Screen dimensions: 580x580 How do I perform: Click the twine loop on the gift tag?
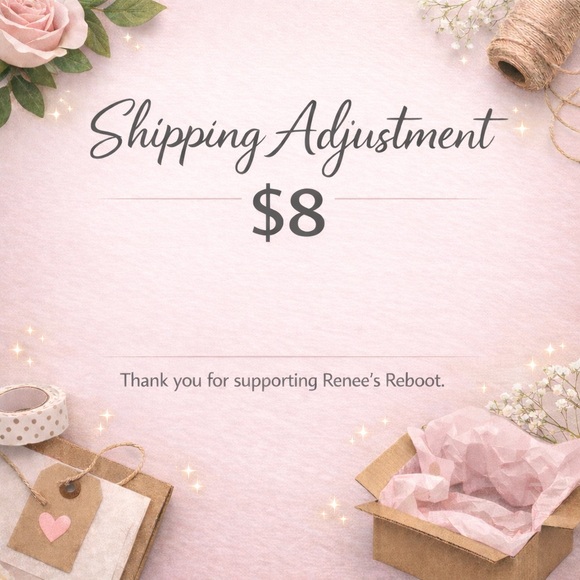(104, 464)
